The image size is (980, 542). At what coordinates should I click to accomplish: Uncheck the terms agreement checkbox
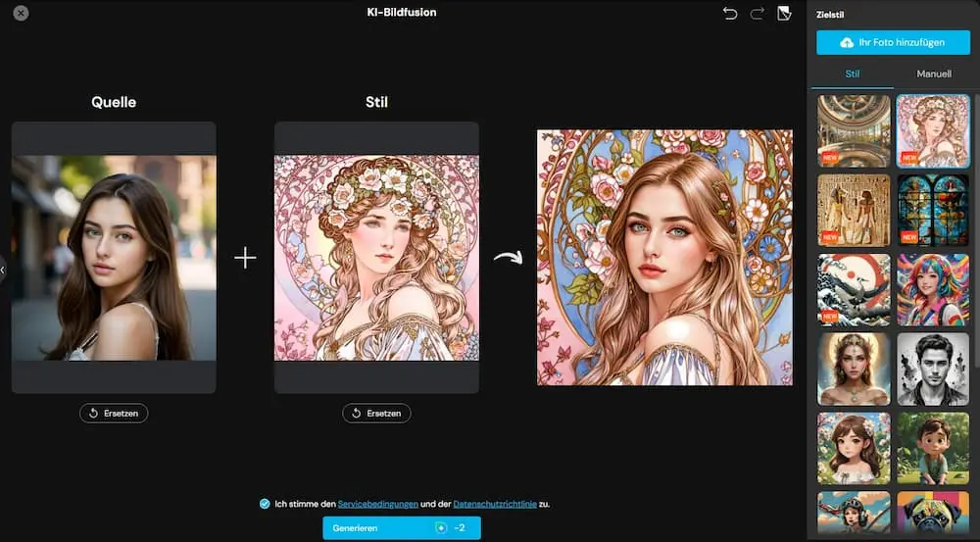pyautogui.click(x=265, y=504)
